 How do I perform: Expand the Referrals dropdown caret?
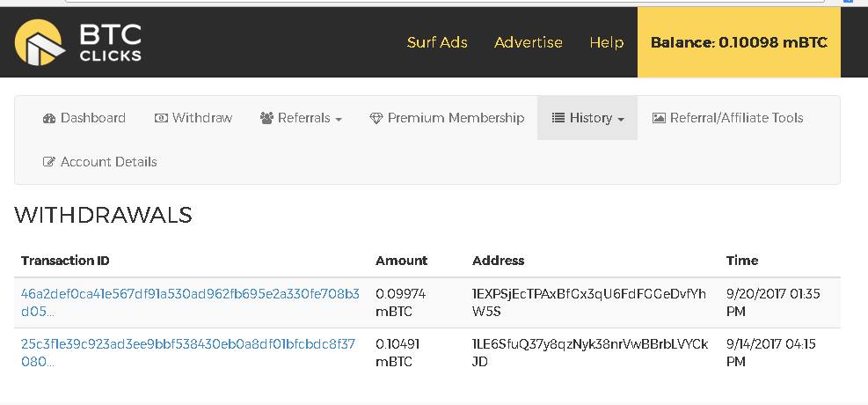pos(339,119)
